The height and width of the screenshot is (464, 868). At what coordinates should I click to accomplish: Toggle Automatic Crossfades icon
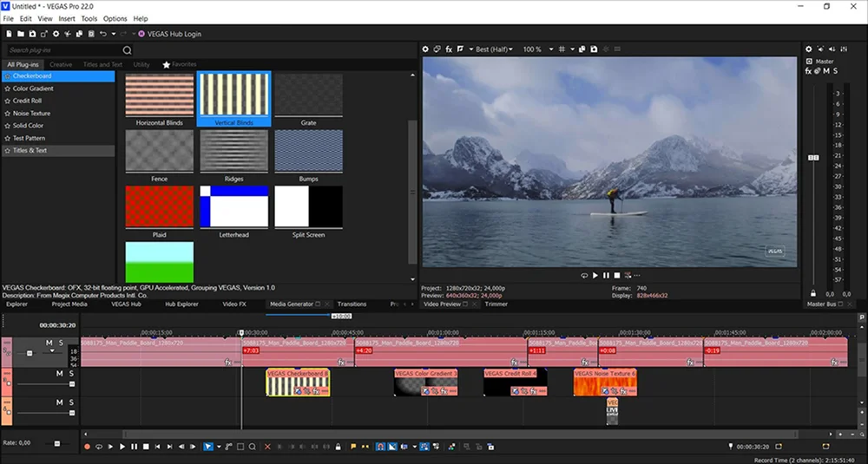(x=392, y=447)
